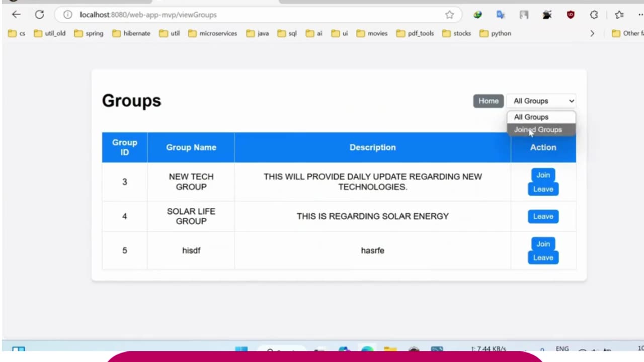This screenshot has height=362, width=644.
Task: Open the sql bookmarks folder
Action: [287, 33]
